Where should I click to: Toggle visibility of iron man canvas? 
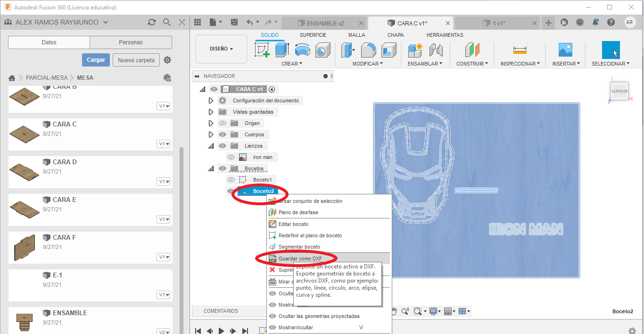(231, 157)
